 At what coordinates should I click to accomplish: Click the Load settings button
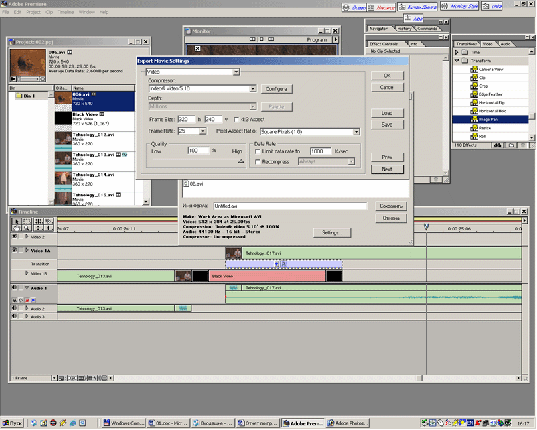pyautogui.click(x=387, y=113)
